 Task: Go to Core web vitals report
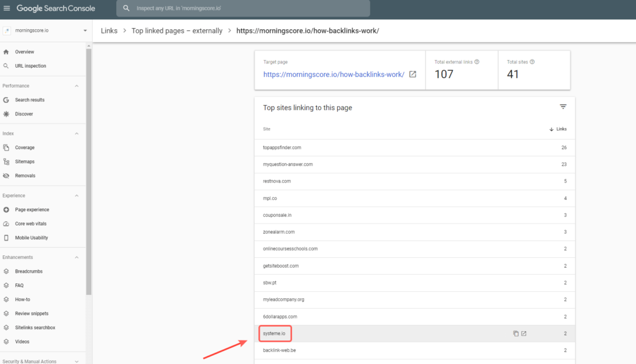(x=30, y=224)
